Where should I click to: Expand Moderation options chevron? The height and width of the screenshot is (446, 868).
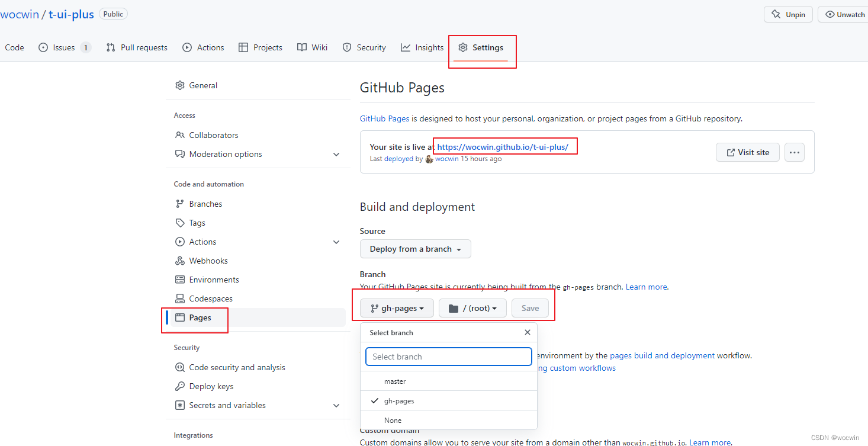336,154
